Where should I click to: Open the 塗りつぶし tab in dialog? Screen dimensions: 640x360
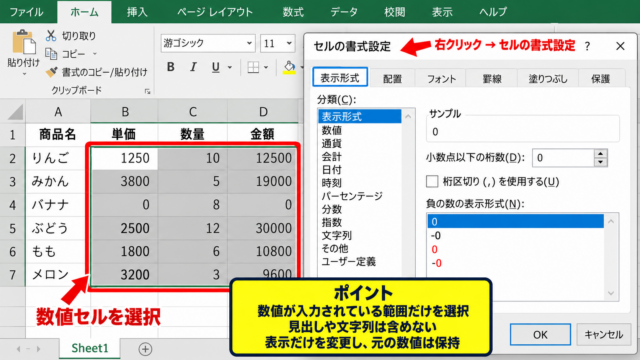point(548,78)
